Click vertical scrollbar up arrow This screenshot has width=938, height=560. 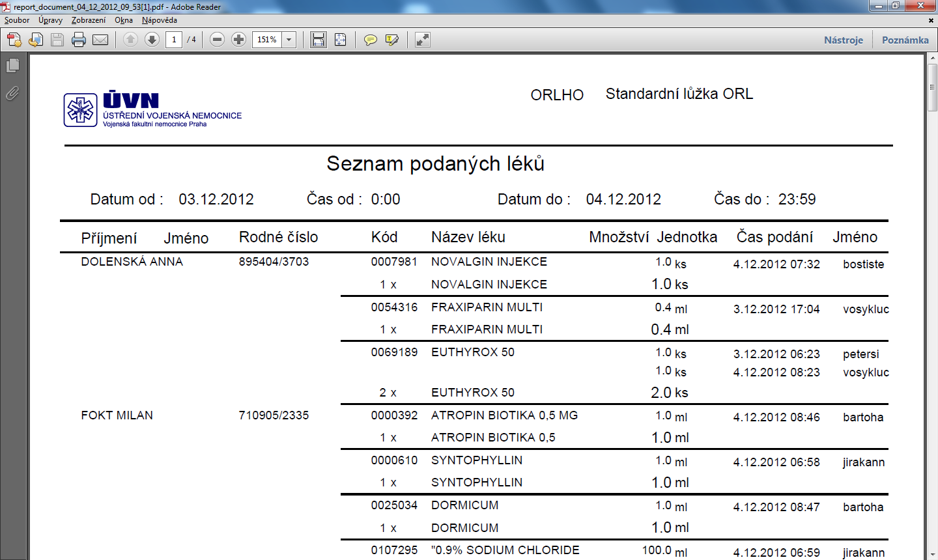pos(932,59)
